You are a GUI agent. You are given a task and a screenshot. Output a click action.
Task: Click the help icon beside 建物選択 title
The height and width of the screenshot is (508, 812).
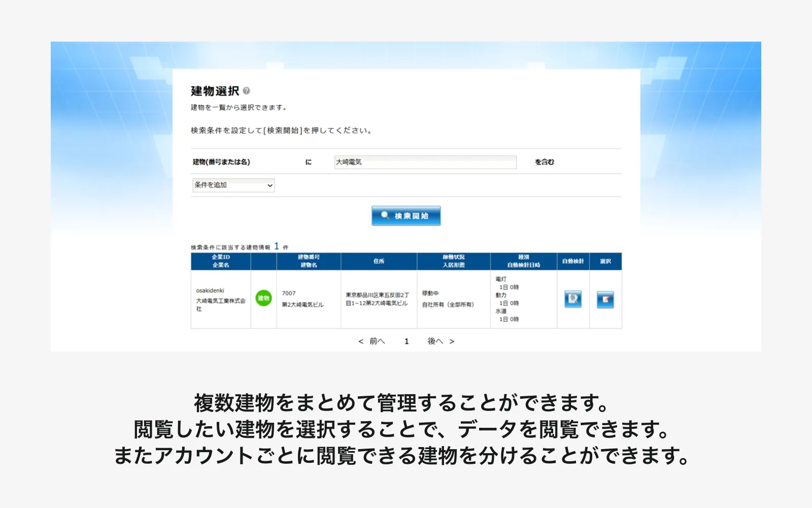[x=246, y=91]
